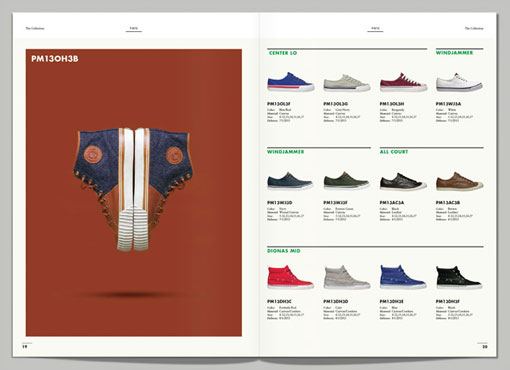Click product code PM13OL3H
The height and width of the screenshot is (370, 510).
coord(392,104)
